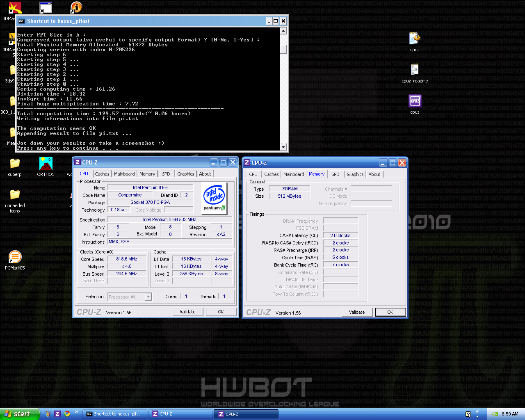Click console scrollbar down arrow
This screenshot has height=420, width=525.
click(283, 147)
